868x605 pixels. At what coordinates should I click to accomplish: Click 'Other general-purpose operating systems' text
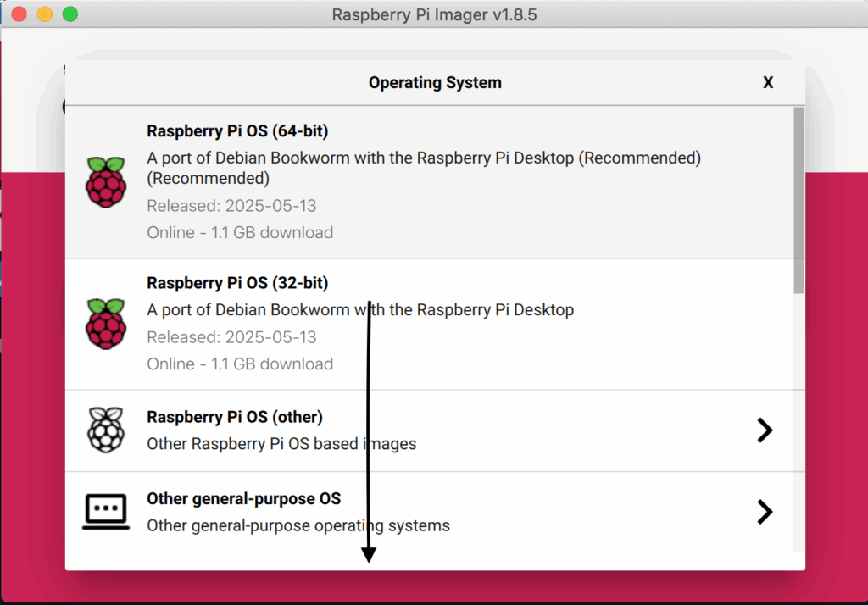(x=298, y=525)
